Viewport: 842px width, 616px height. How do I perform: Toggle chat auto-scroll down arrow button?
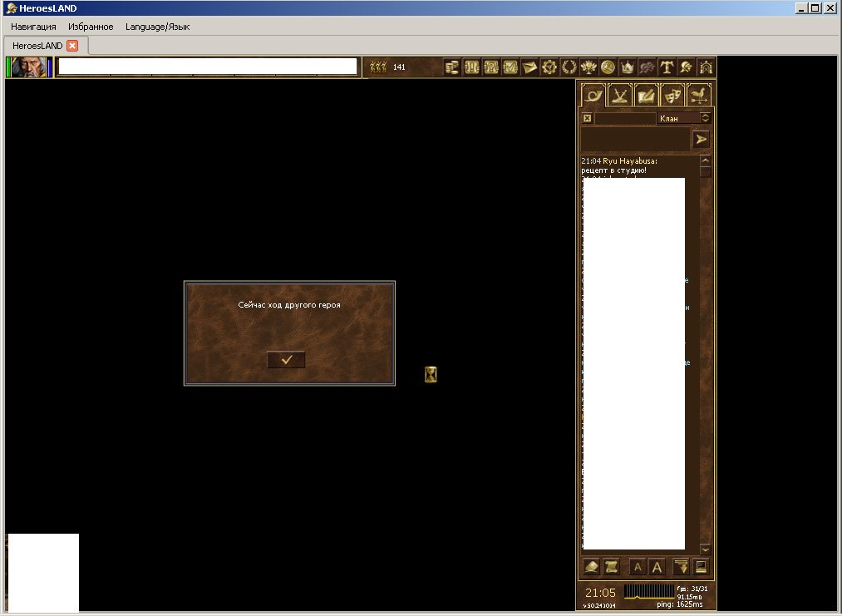coord(682,567)
